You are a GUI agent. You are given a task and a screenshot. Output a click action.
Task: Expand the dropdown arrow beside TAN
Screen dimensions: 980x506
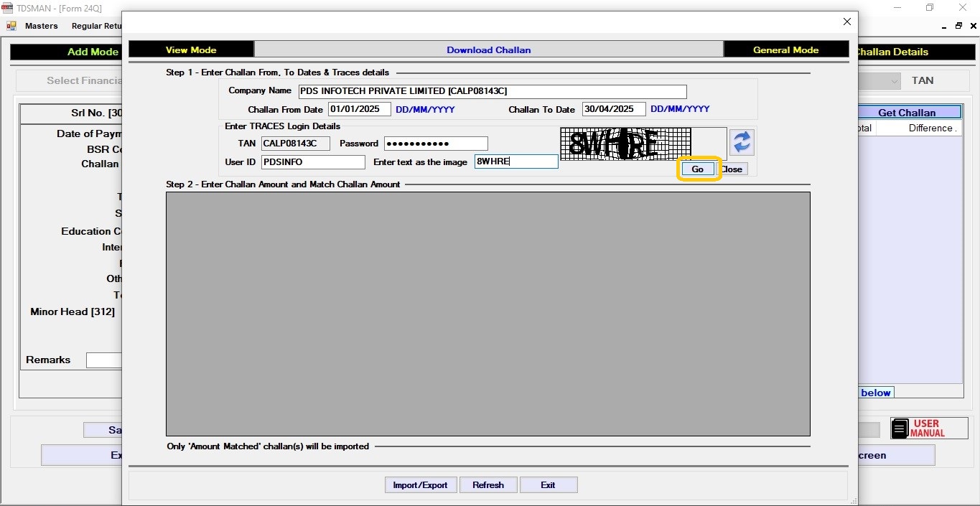[x=894, y=81]
